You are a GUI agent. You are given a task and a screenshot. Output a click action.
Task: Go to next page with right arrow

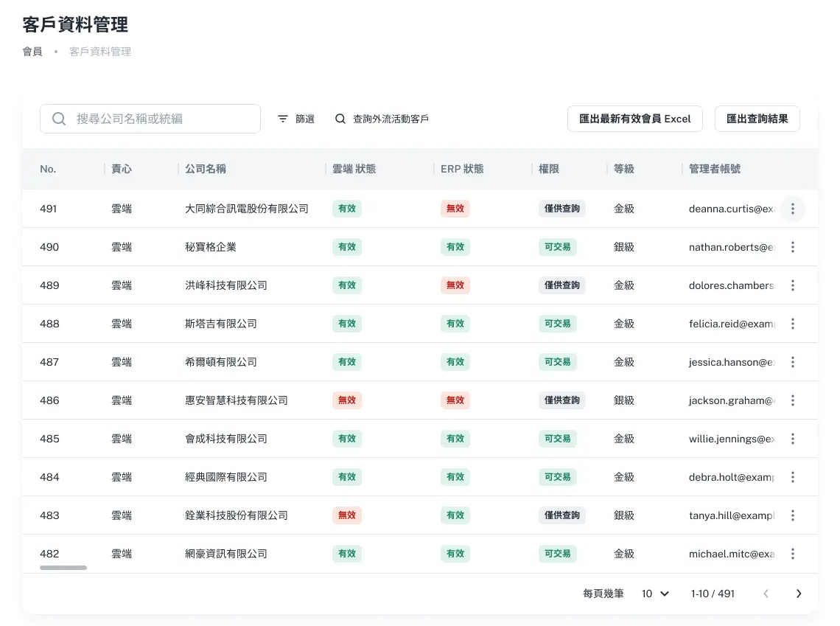[798, 594]
